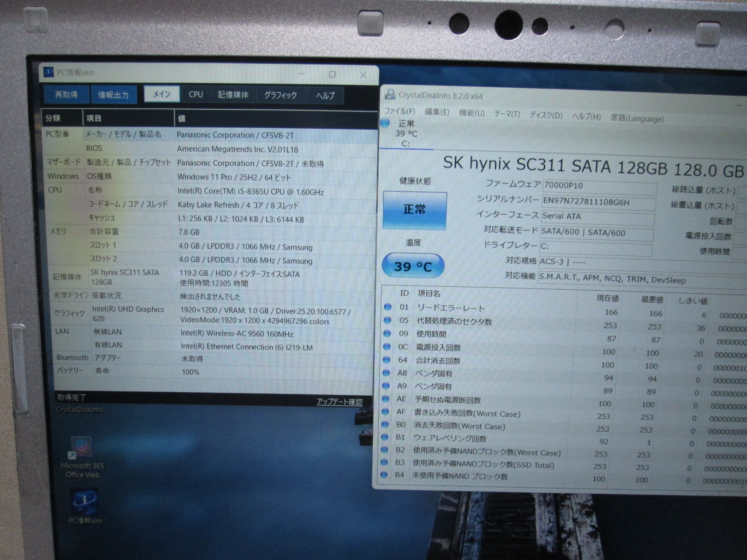Click the status dot for 書き込み失敗回数
This screenshot has width=747, height=560.
click(x=386, y=412)
